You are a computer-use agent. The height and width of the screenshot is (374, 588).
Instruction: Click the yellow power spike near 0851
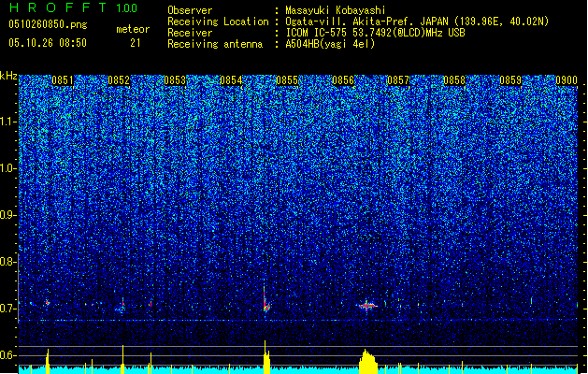(x=48, y=361)
